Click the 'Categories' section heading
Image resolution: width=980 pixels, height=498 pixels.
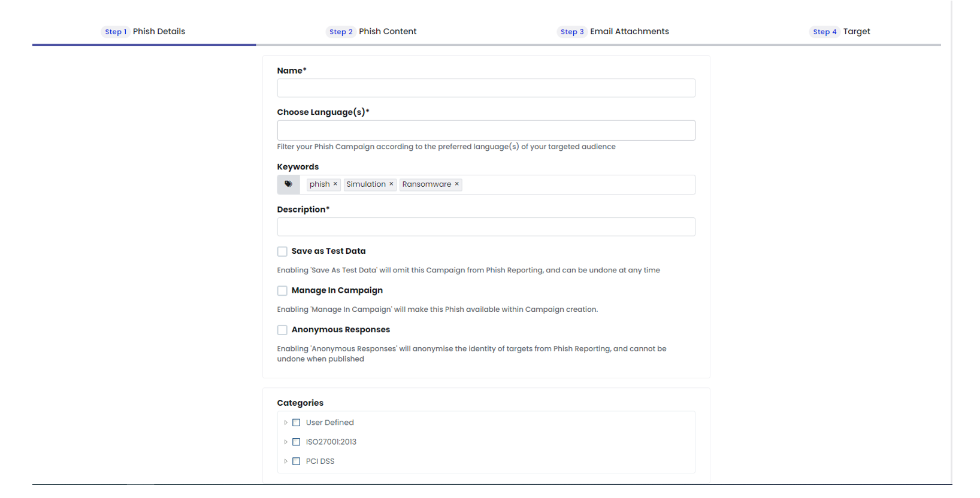(300, 403)
